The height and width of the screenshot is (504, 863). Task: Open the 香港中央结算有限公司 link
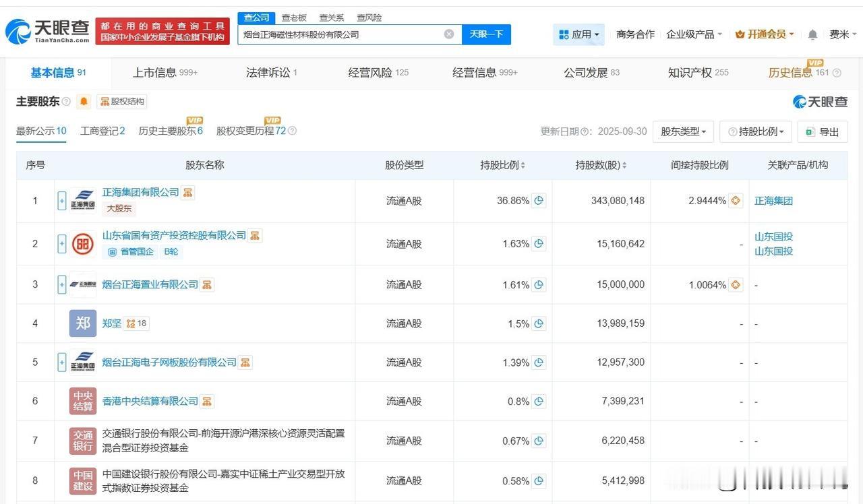[150, 401]
